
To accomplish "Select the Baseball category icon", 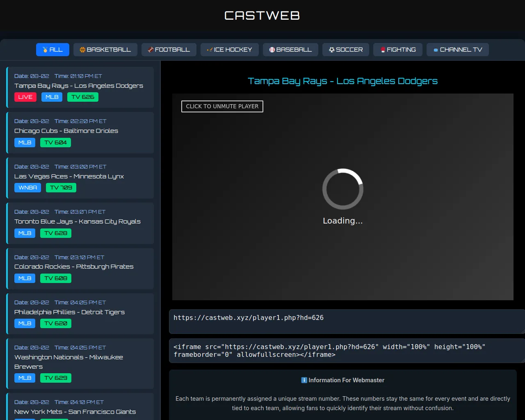I will click(272, 50).
